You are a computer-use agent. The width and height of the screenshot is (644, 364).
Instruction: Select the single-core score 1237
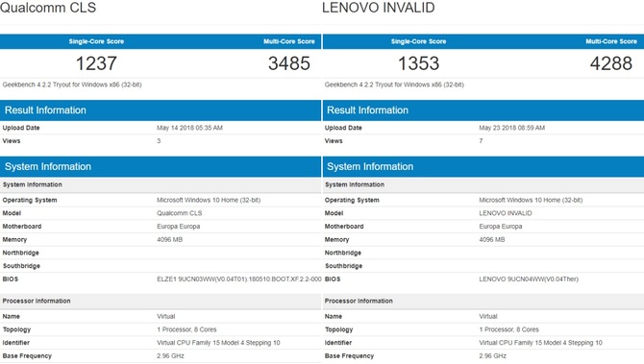point(96,63)
